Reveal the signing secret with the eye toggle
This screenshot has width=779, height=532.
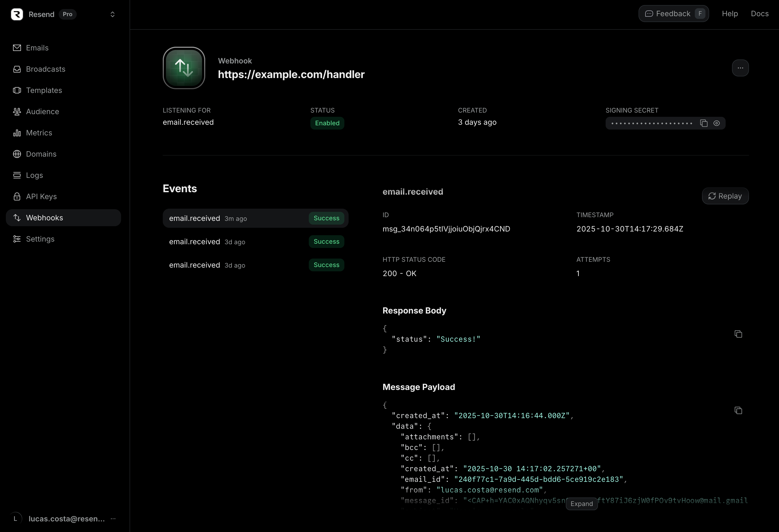coord(717,123)
